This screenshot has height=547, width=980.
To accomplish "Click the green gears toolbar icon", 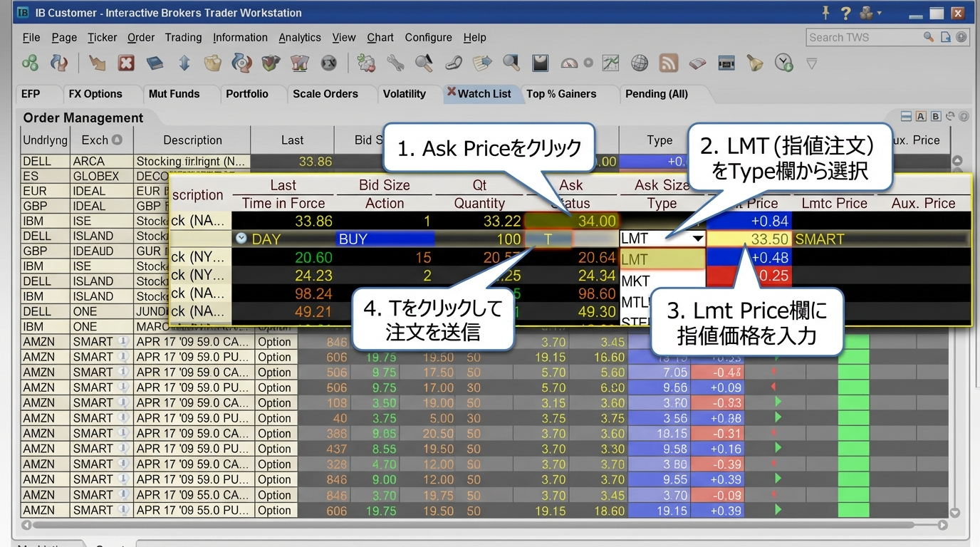I will pyautogui.click(x=366, y=63).
